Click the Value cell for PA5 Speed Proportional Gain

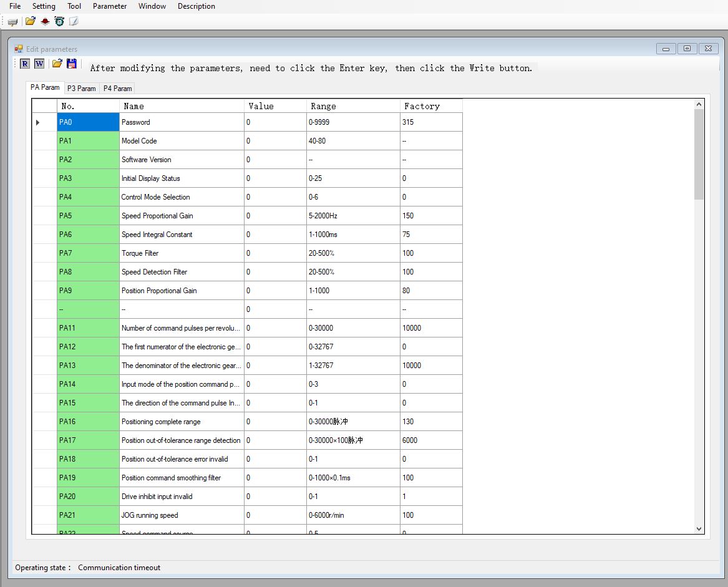tap(274, 216)
